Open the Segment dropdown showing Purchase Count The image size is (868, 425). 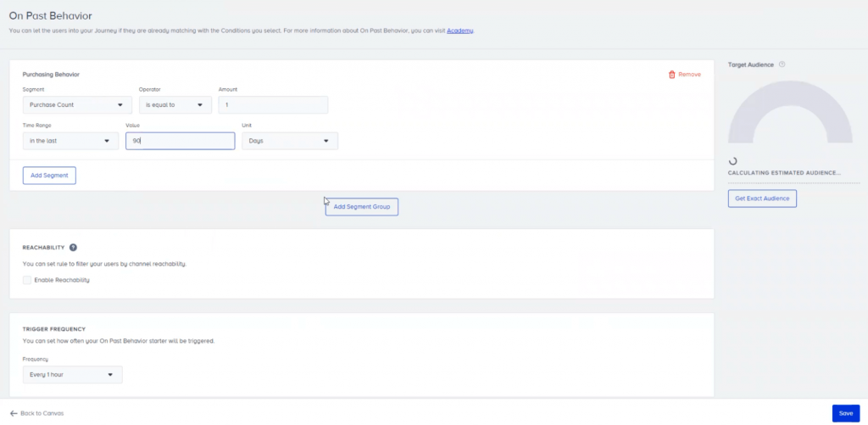click(x=77, y=105)
